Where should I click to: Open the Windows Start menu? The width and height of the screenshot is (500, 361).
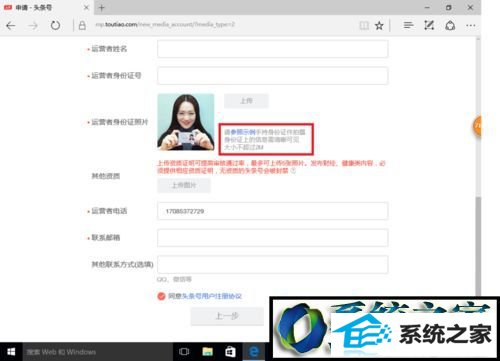click(11, 352)
